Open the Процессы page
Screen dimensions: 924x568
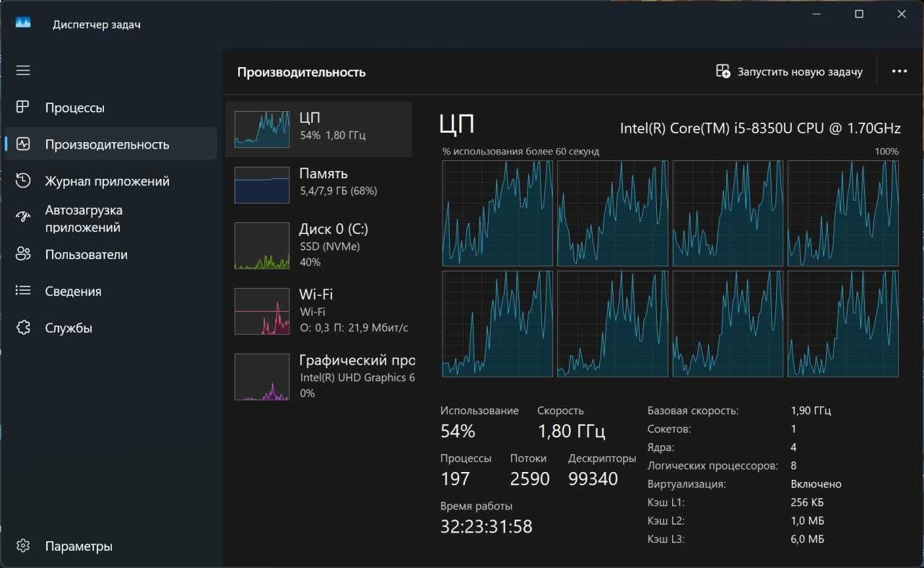click(x=110, y=108)
